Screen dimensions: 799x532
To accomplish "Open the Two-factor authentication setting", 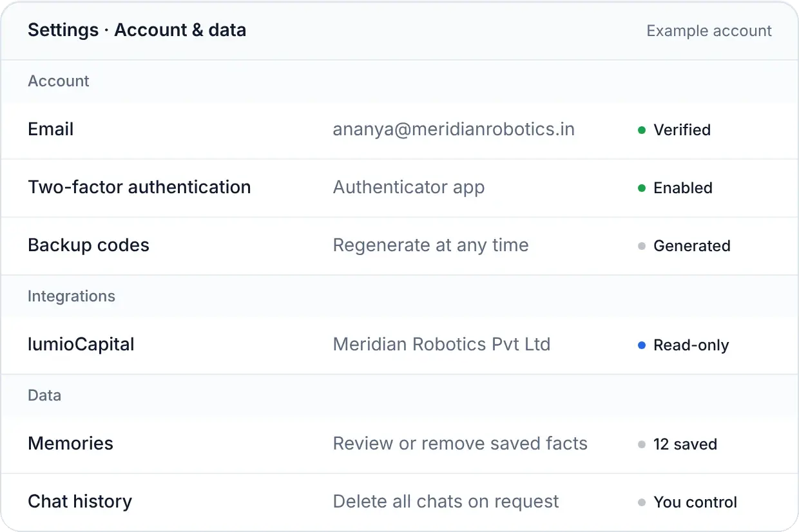I will tap(400, 188).
